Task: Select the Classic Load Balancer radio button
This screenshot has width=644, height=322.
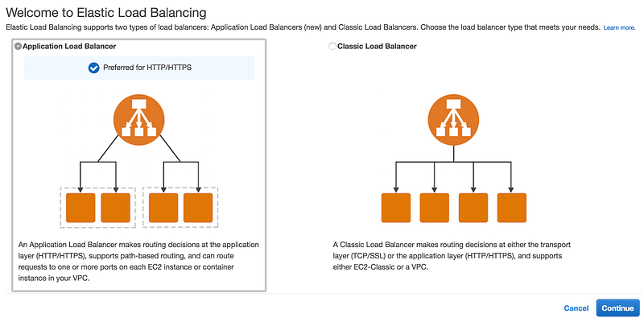Action: tap(332, 47)
